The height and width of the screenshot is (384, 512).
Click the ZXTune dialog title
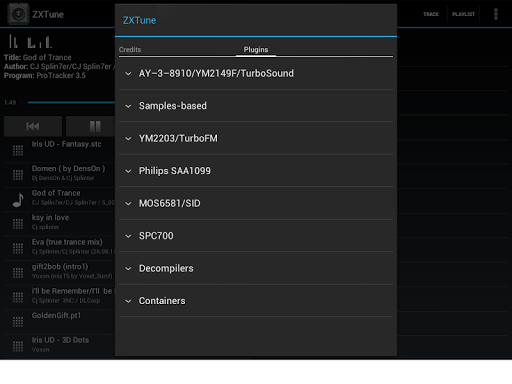tap(139, 20)
